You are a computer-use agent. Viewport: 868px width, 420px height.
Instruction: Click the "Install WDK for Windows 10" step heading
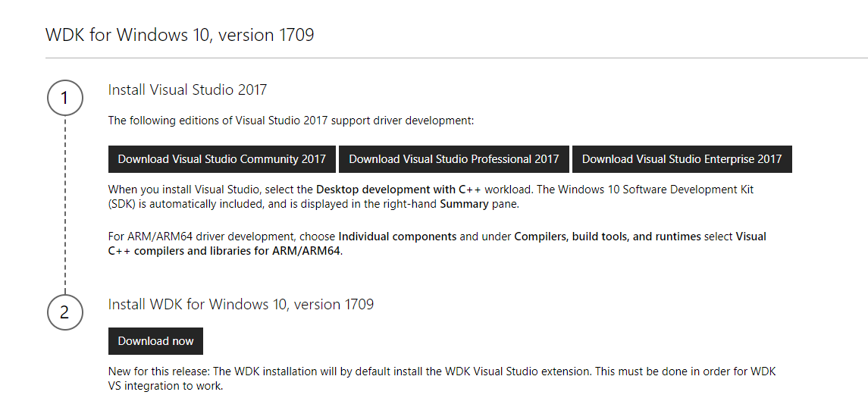[240, 305]
